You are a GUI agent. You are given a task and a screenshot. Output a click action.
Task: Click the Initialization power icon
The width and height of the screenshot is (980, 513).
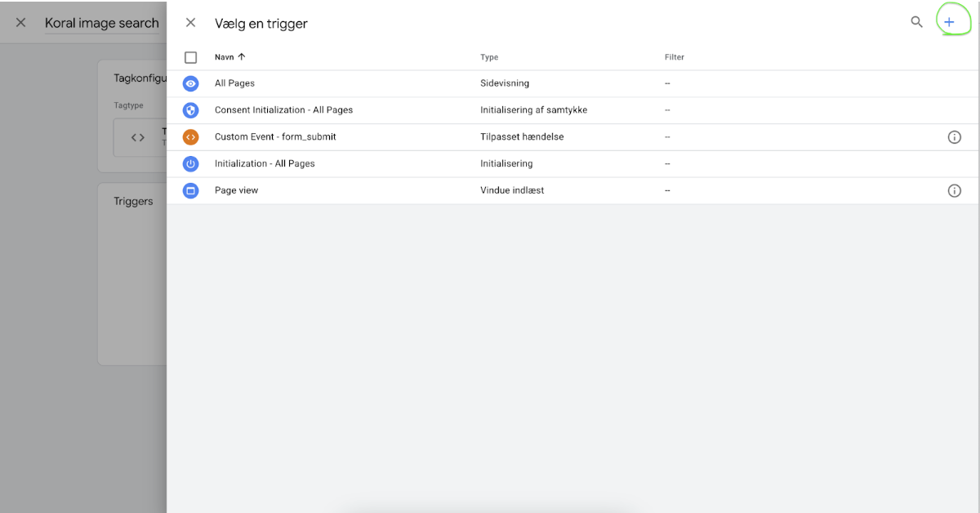pyautogui.click(x=190, y=164)
